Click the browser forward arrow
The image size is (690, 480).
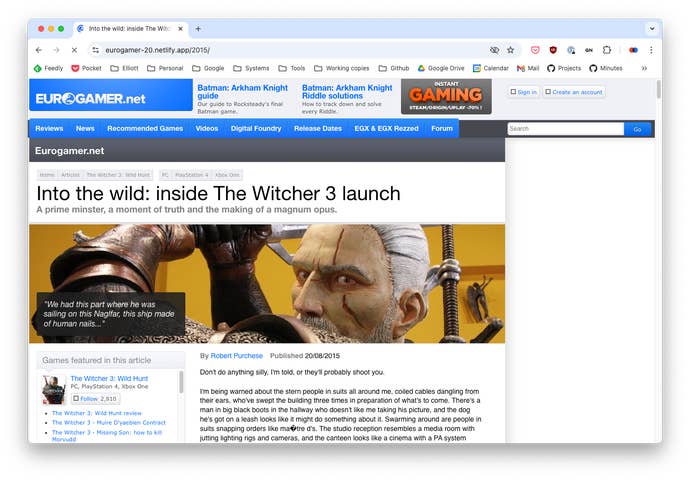pos(56,50)
